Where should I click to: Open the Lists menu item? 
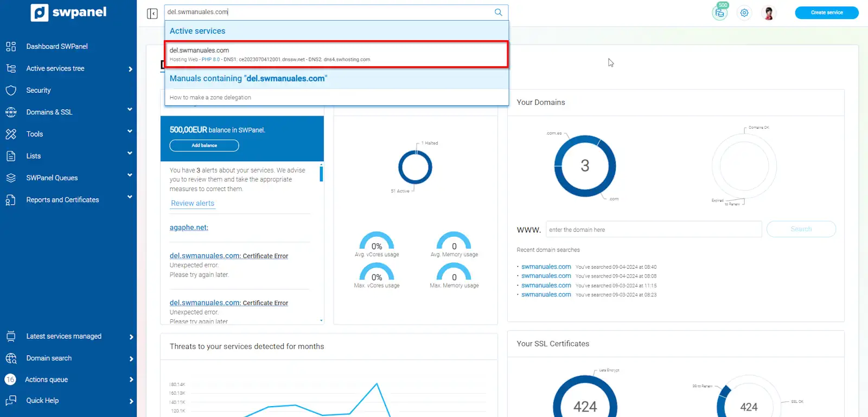point(34,156)
